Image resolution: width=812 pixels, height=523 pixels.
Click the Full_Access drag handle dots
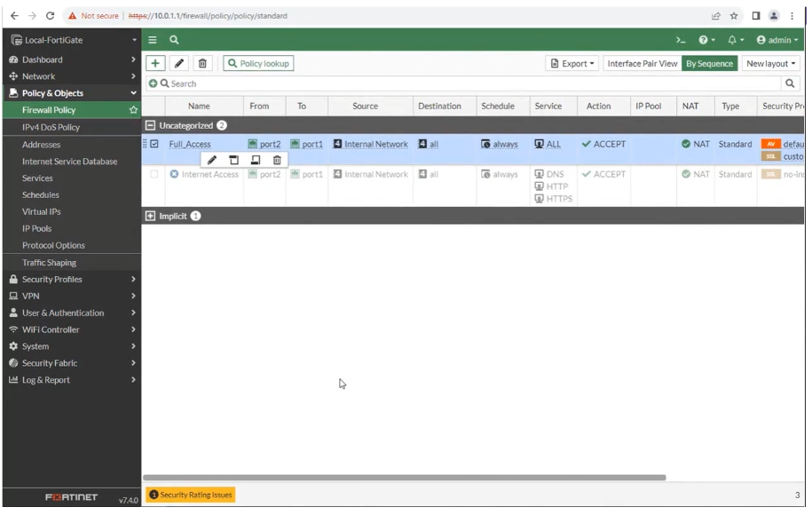click(145, 144)
